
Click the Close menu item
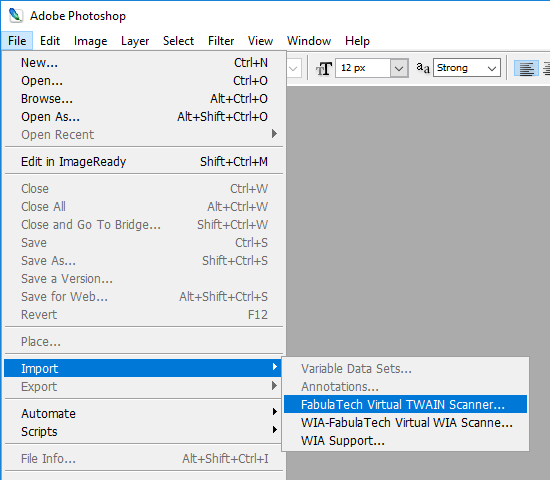pos(143,189)
